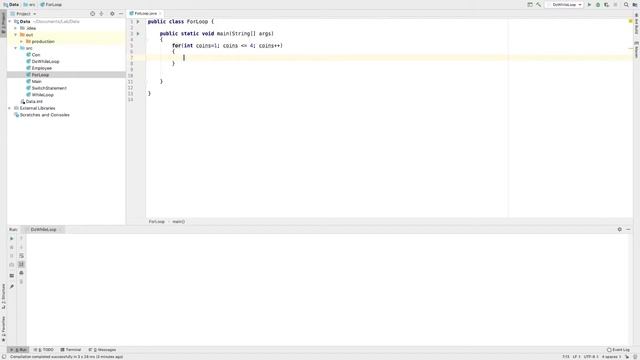Screen dimensions: 640x360
Task: Click the main() editor breadcrumb below the code
Action: [x=178, y=222]
